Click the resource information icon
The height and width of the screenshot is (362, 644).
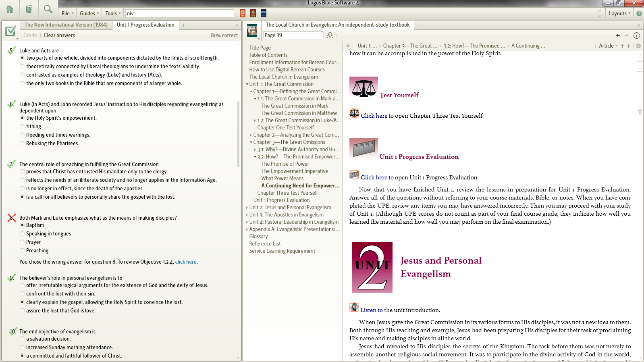[637, 35]
